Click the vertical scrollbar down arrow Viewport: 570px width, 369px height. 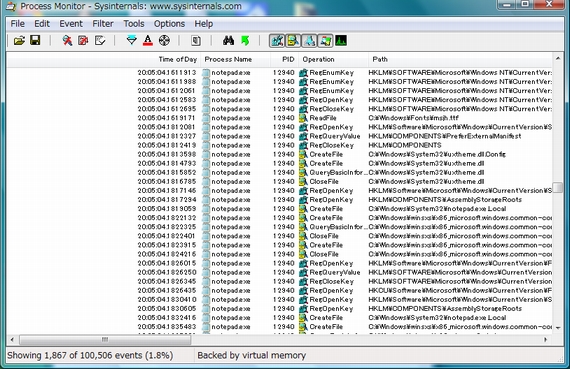(x=558, y=328)
